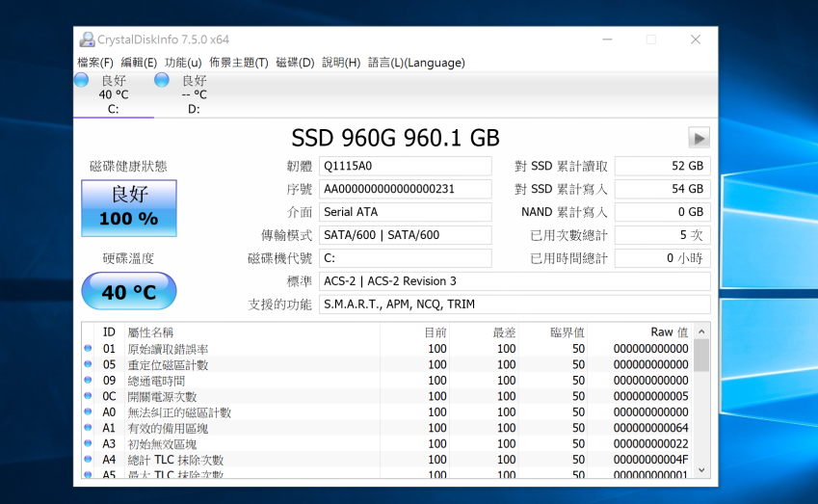Click the ID column header

[x=109, y=332]
